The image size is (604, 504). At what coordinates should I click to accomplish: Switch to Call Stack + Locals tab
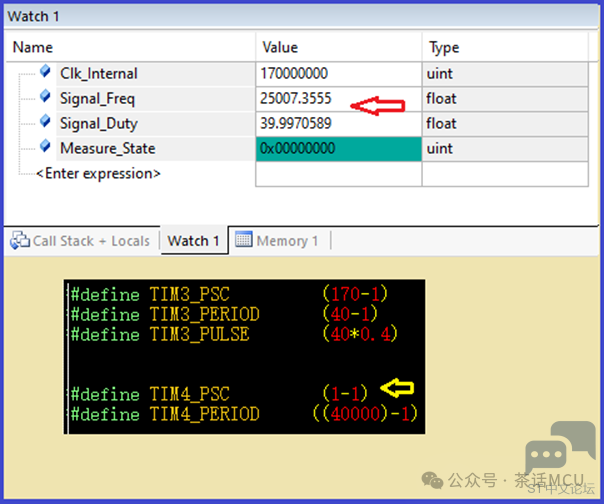(x=80, y=241)
